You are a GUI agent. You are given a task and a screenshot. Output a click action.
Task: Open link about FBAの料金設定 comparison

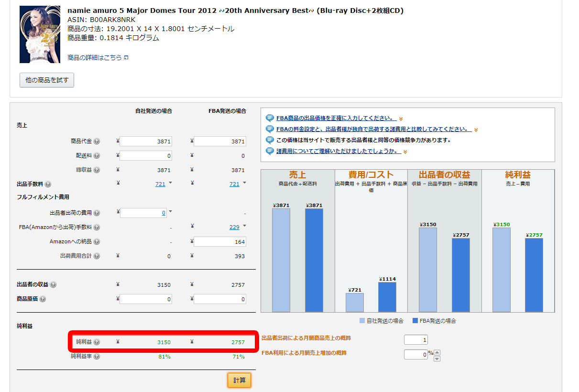(374, 129)
